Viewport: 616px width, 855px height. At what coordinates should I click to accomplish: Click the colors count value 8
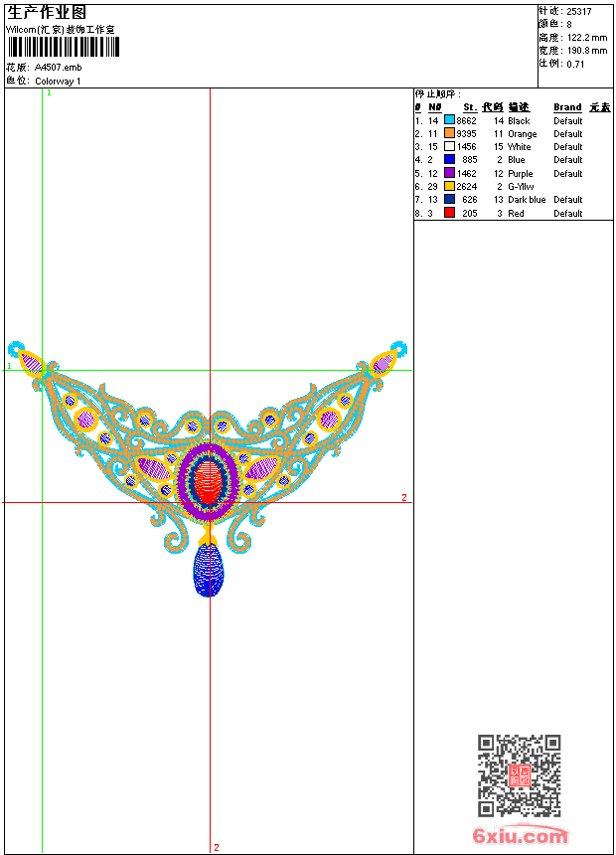click(x=569, y=25)
